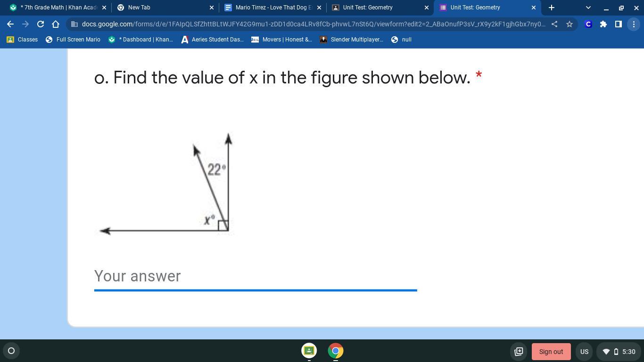Bookmark this page with the star icon
The image size is (644, 362).
coord(570,24)
